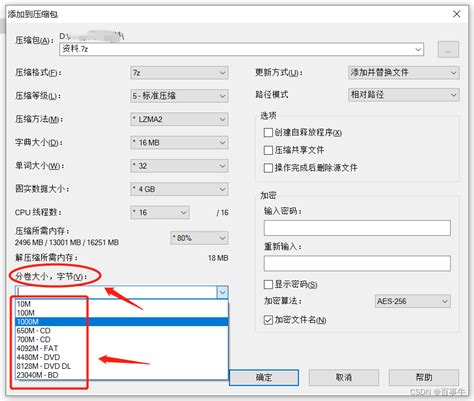Click the 输入密码 password field
The image size is (474, 401).
[x=357, y=228]
